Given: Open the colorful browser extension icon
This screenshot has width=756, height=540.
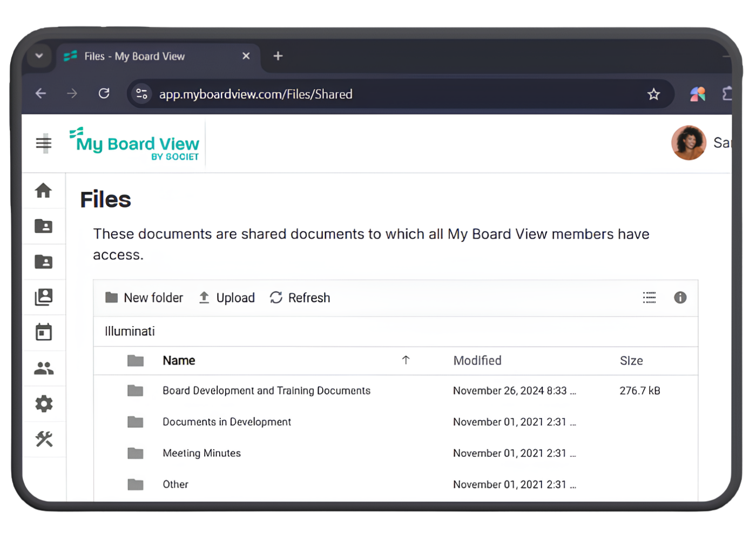Looking at the screenshot, I should [x=698, y=94].
